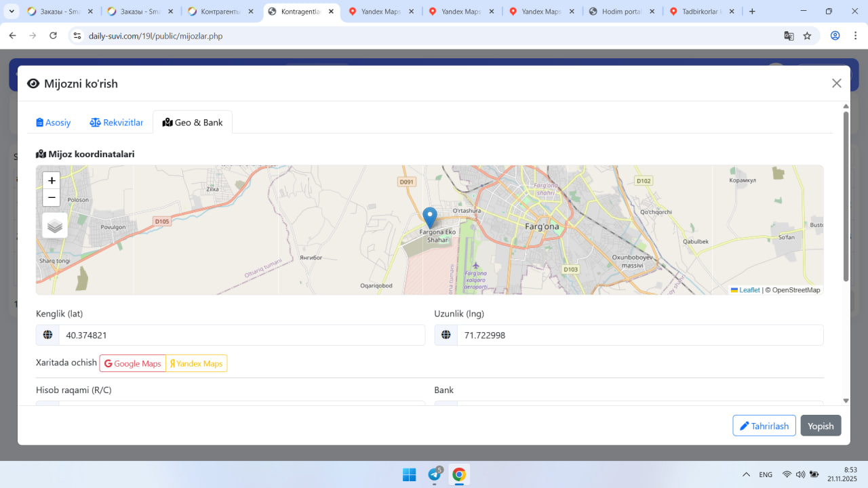Zoom in on the map
This screenshot has width=868, height=488.
click(x=52, y=180)
